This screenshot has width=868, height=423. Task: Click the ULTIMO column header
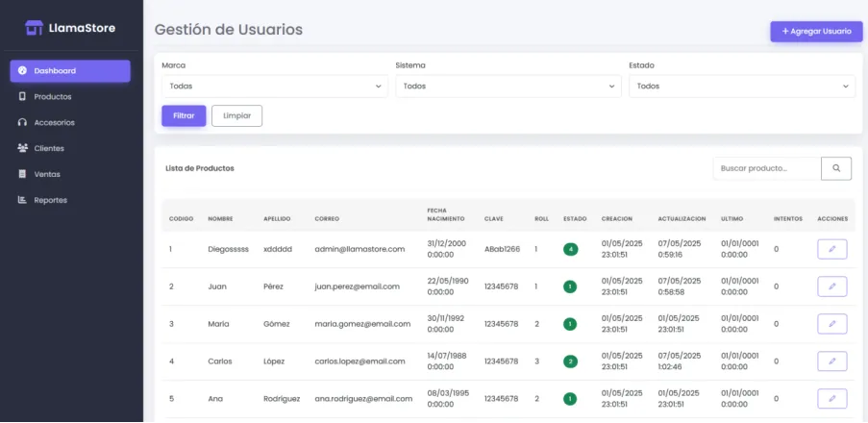[x=732, y=218]
